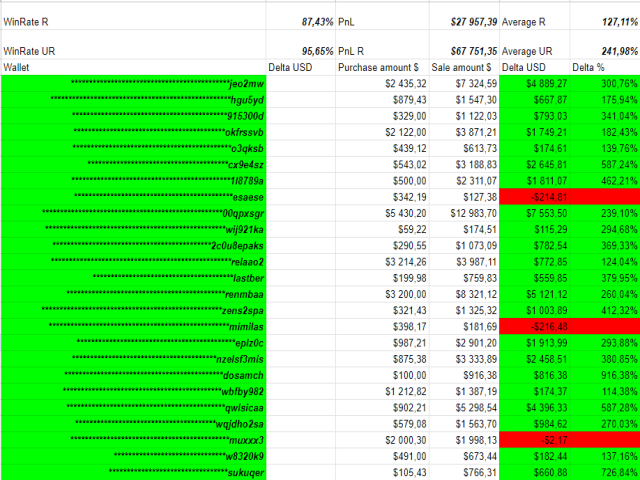The height and width of the screenshot is (480, 640).
Task: Click the sale amount $12 983,70 cell
Action: tap(464, 213)
